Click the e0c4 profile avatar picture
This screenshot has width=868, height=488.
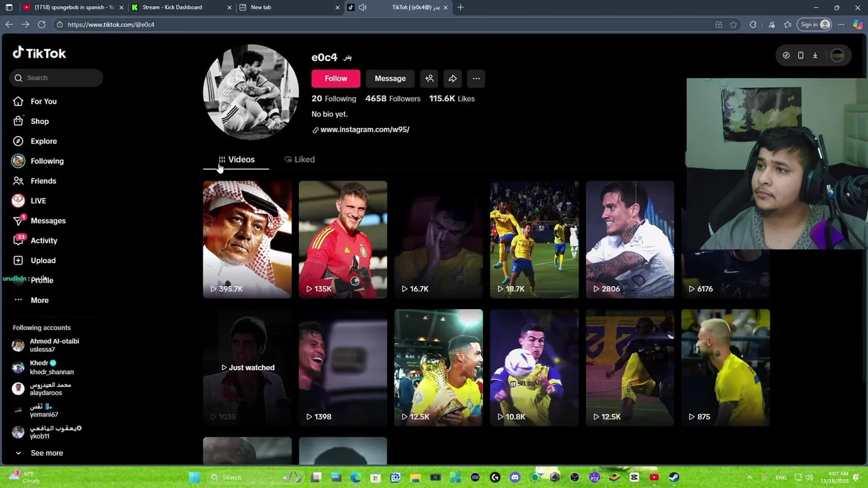pos(251,92)
